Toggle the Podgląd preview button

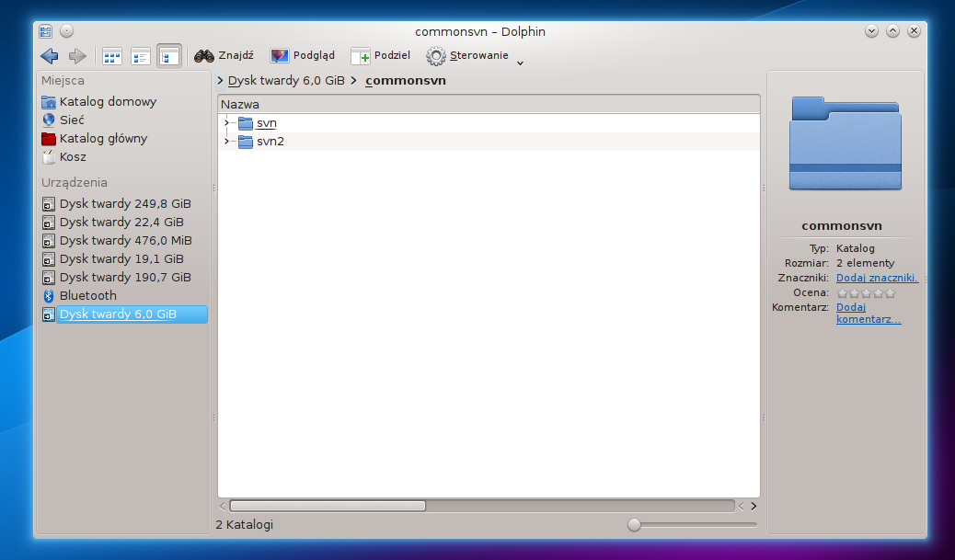click(303, 56)
